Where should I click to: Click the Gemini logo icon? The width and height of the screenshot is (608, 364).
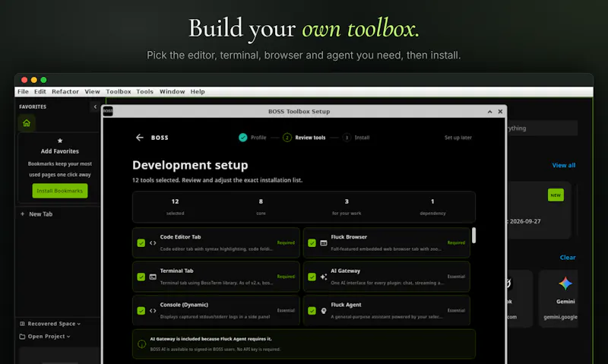[565, 283]
